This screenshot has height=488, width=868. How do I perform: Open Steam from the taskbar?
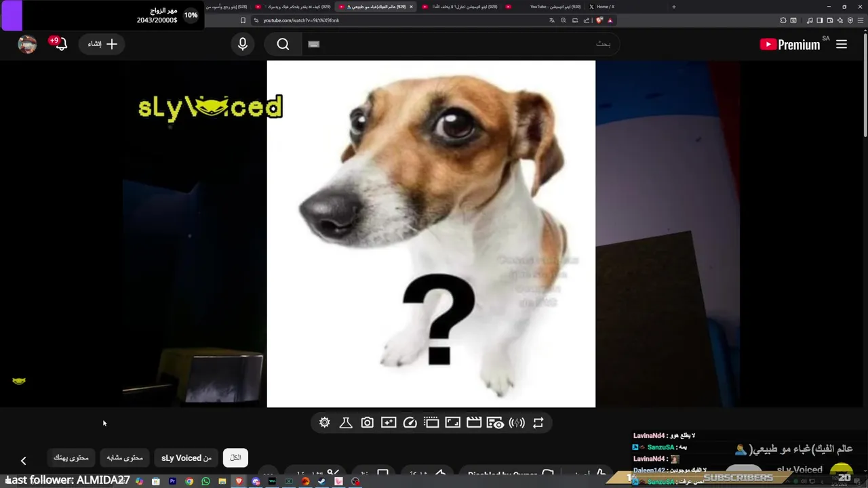322,481
